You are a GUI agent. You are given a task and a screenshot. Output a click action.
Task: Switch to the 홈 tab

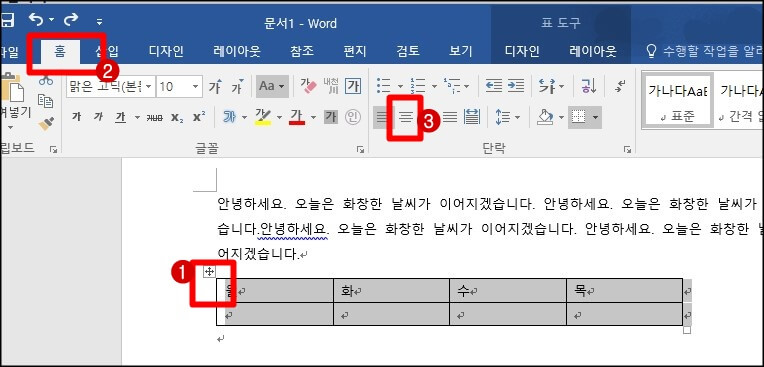[x=60, y=51]
